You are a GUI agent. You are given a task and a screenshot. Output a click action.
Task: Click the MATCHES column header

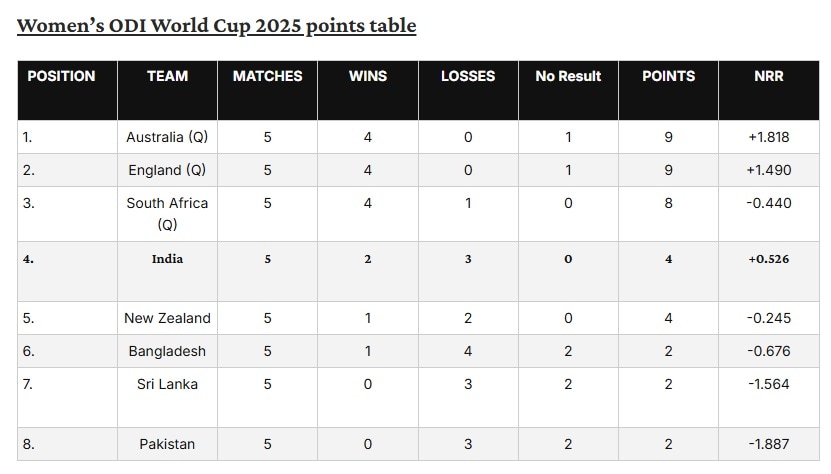coord(267,76)
